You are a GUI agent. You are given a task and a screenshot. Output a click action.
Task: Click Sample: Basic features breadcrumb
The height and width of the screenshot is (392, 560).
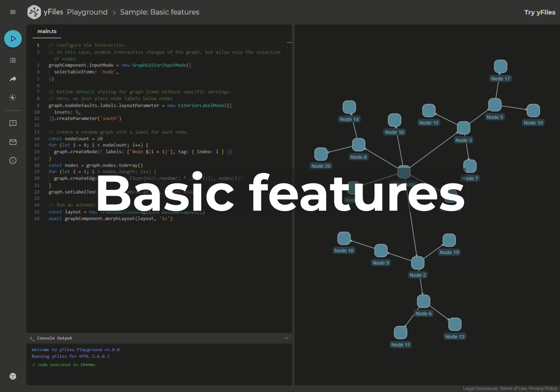160,12
